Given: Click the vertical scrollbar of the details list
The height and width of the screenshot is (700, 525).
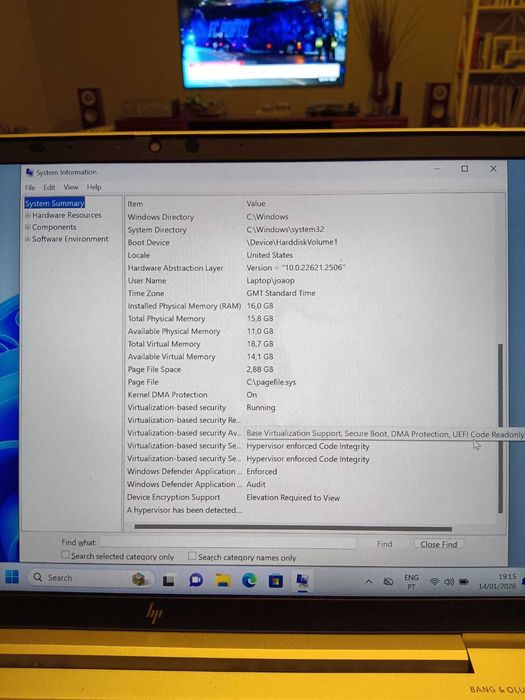Looking at the screenshot, I should click(500, 429).
